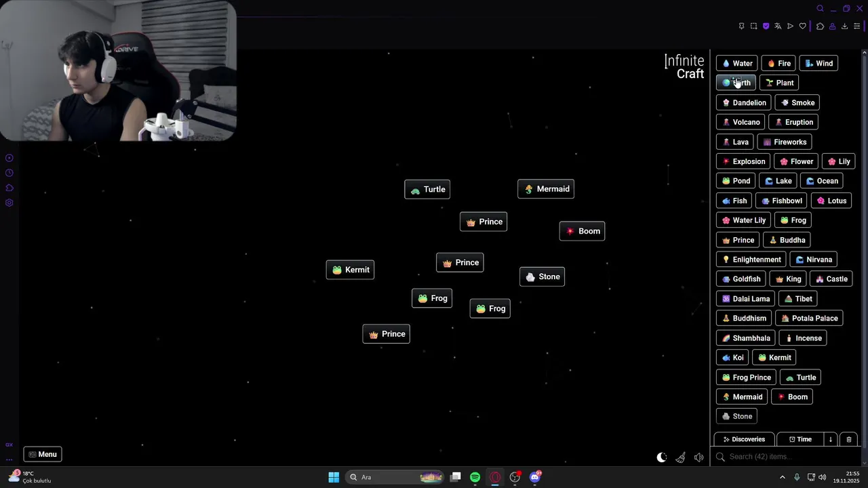Click browser pin icon in toolbar
Screen dimensions: 868x488
point(741,26)
